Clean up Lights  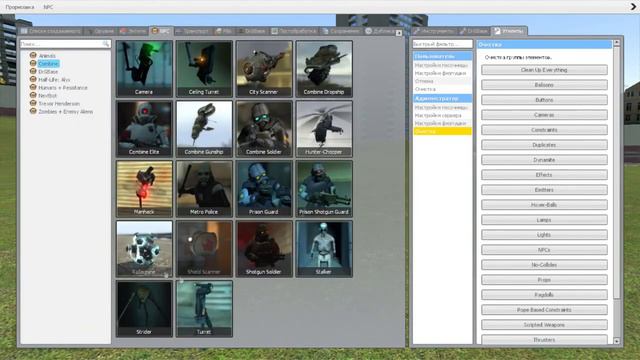pos(544,235)
